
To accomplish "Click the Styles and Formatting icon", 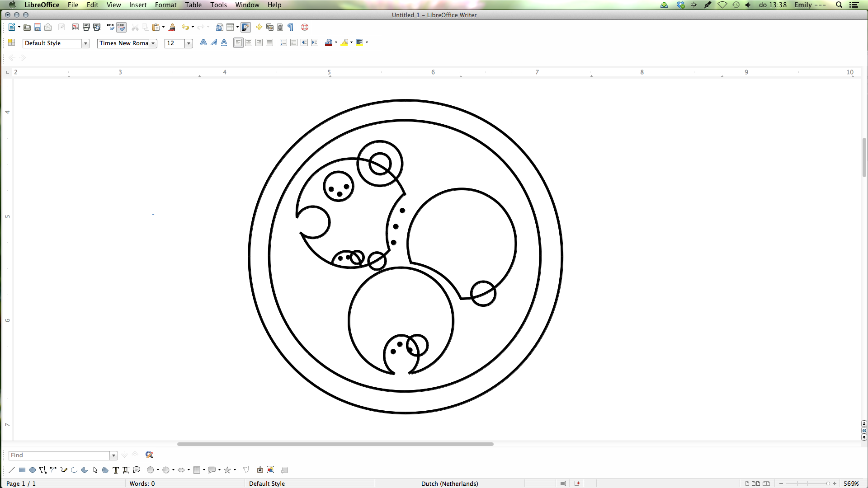I will pyautogui.click(x=12, y=42).
